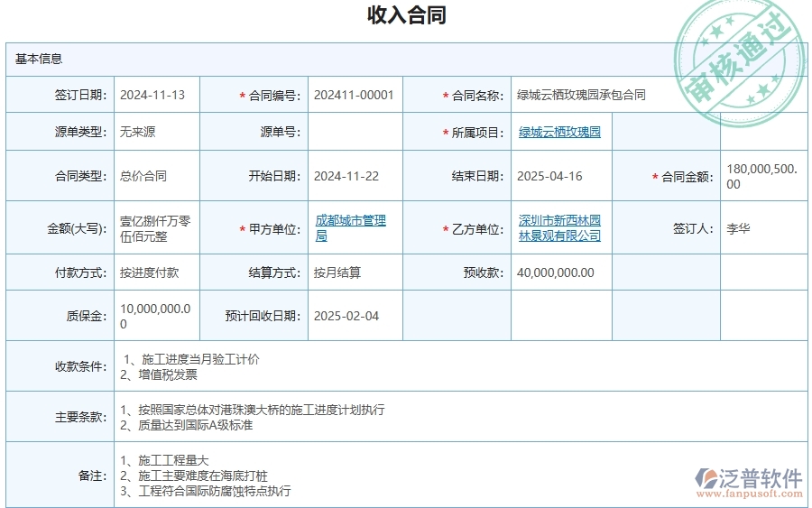Click the contract name 绿城云栖玫瑰园承包合同

581,96
